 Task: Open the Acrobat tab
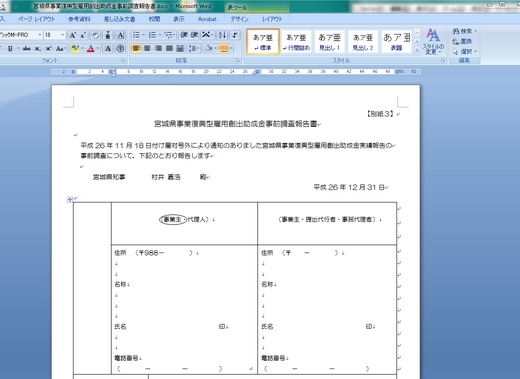(x=207, y=19)
